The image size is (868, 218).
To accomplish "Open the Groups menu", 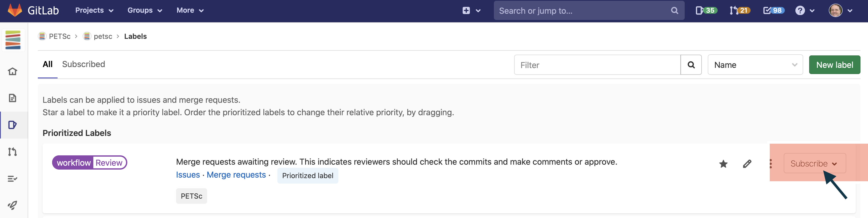I will (145, 10).
